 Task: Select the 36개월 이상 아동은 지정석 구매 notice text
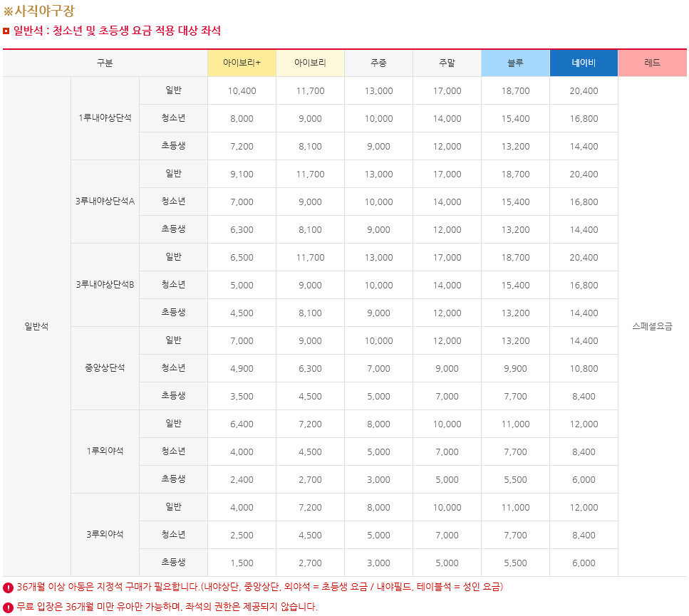tap(260, 587)
